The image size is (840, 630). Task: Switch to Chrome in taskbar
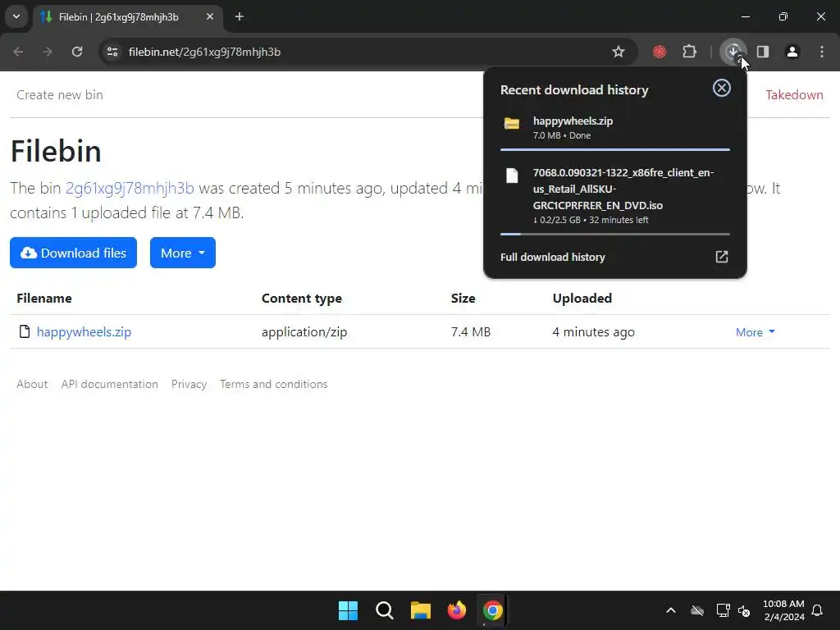coord(492,610)
